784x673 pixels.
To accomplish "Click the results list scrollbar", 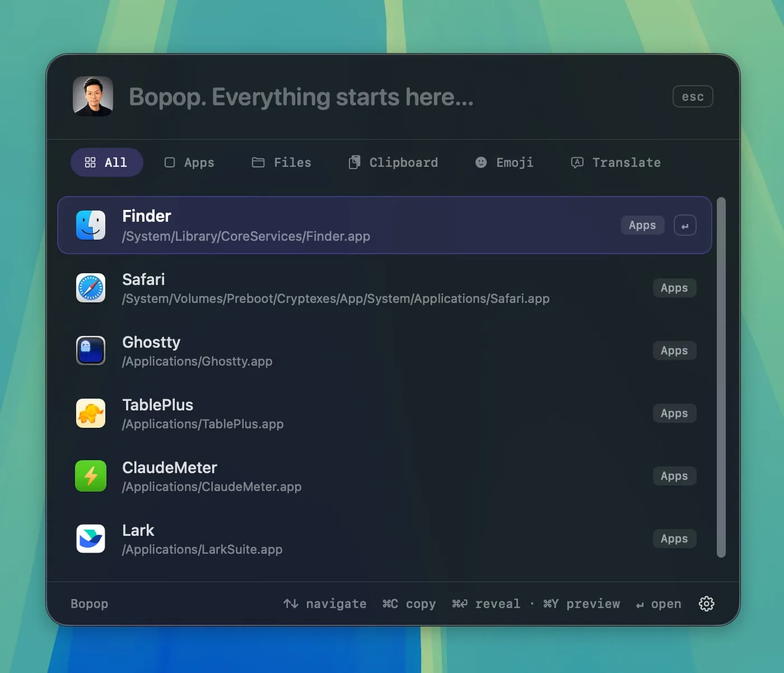I will point(721,377).
